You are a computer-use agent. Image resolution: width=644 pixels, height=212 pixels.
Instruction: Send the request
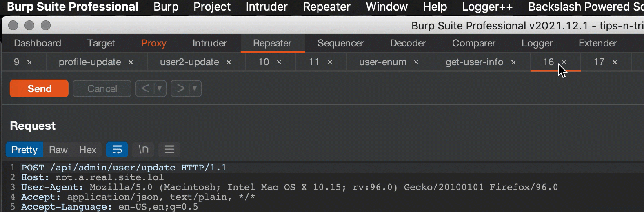[x=39, y=88]
